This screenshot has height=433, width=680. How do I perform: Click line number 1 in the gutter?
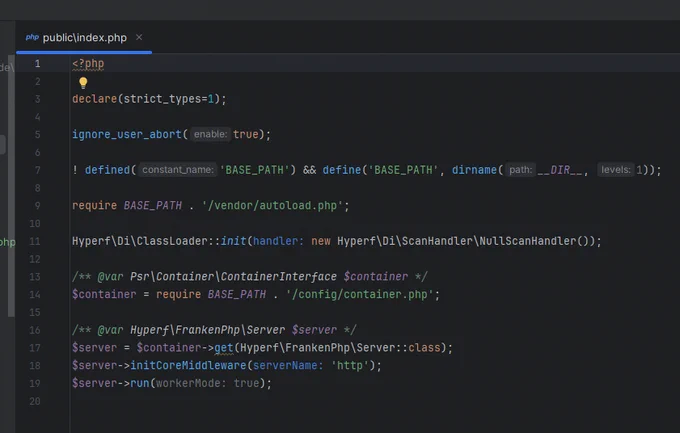(x=37, y=64)
